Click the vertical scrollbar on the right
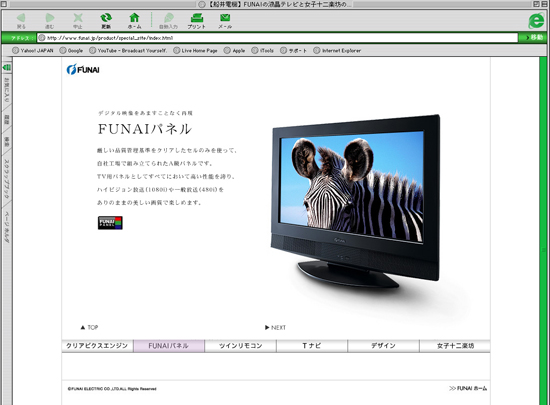 [x=543, y=231]
